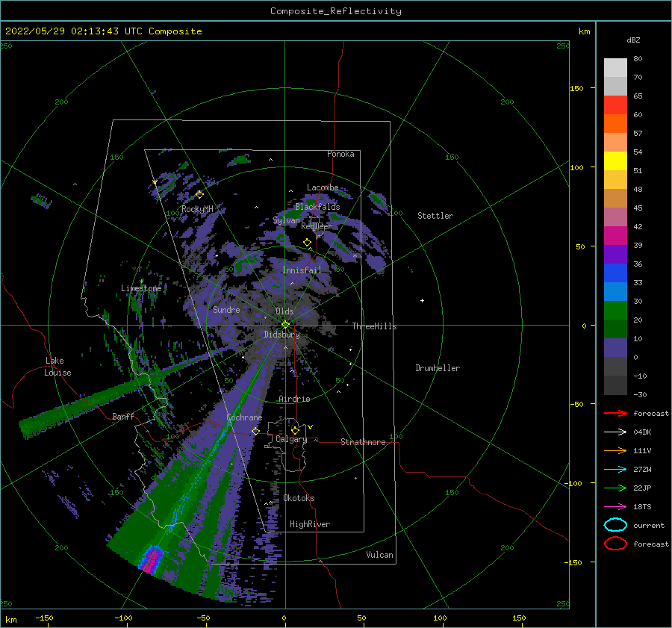672x628 pixels.
Task: Click yellow diamond marker below RedDeer
Action: click(308, 243)
